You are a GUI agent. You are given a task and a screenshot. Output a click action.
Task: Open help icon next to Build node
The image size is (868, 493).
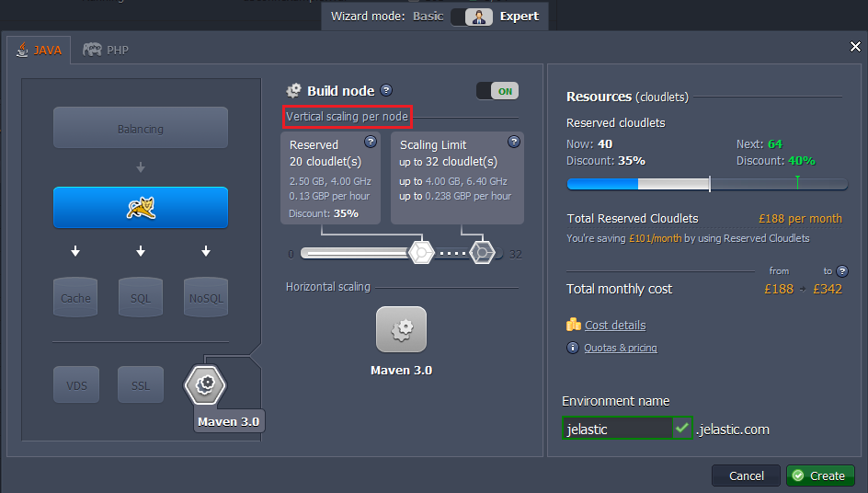click(386, 90)
